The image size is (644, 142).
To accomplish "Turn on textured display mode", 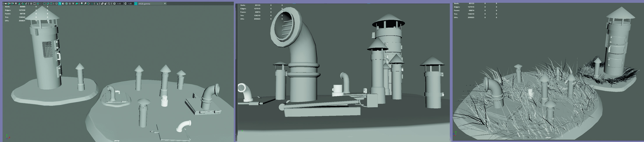I will coord(70,4).
